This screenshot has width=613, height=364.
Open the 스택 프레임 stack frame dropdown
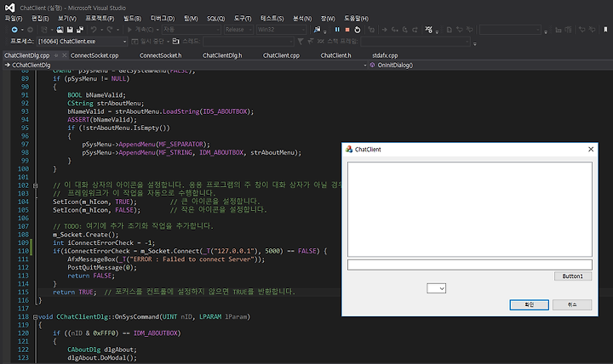[415, 42]
